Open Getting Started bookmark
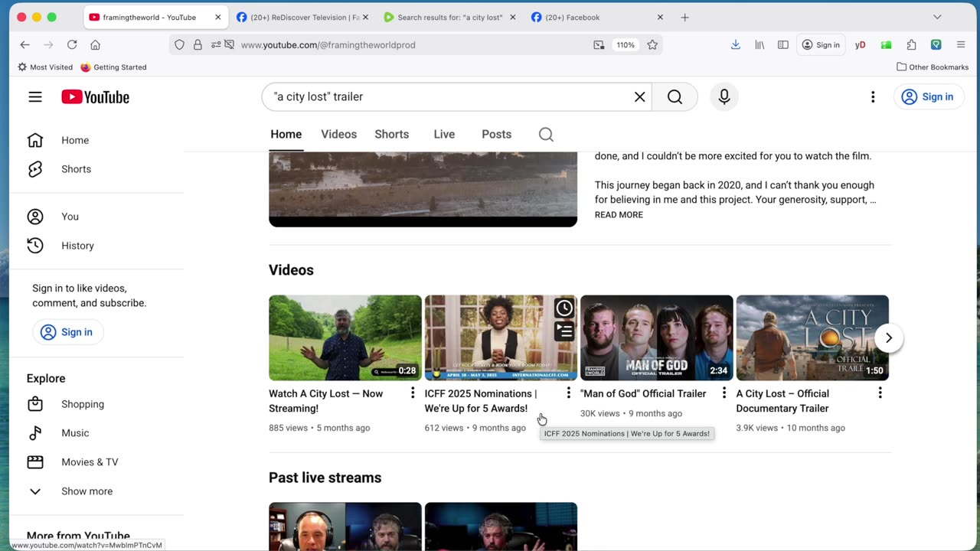 (113, 67)
